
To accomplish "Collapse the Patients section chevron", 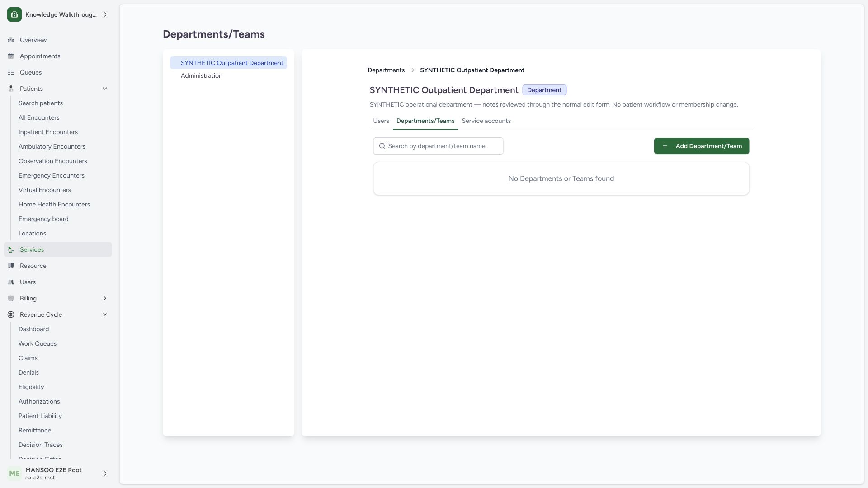I will click(x=105, y=89).
